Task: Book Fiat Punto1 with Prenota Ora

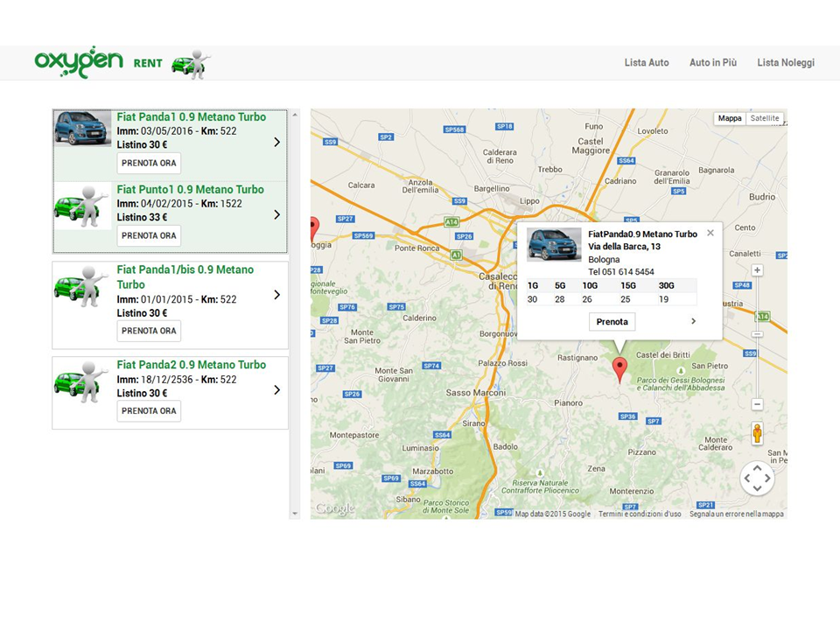Action: point(149,235)
